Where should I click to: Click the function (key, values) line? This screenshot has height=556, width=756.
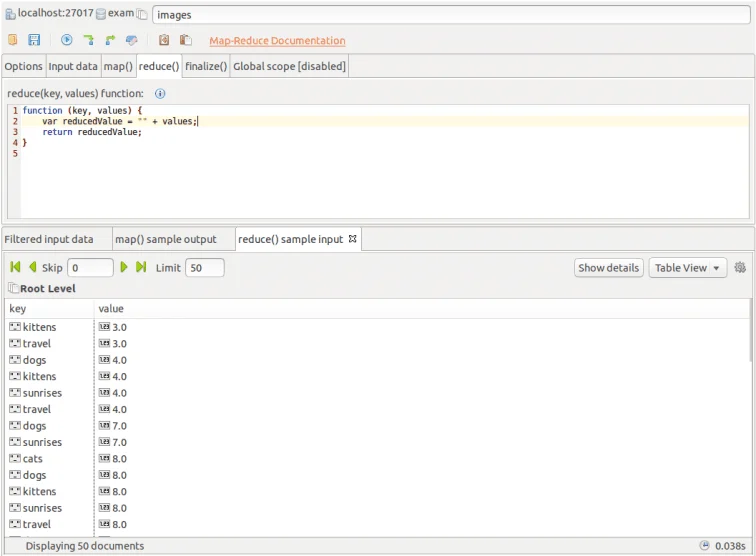click(82, 110)
